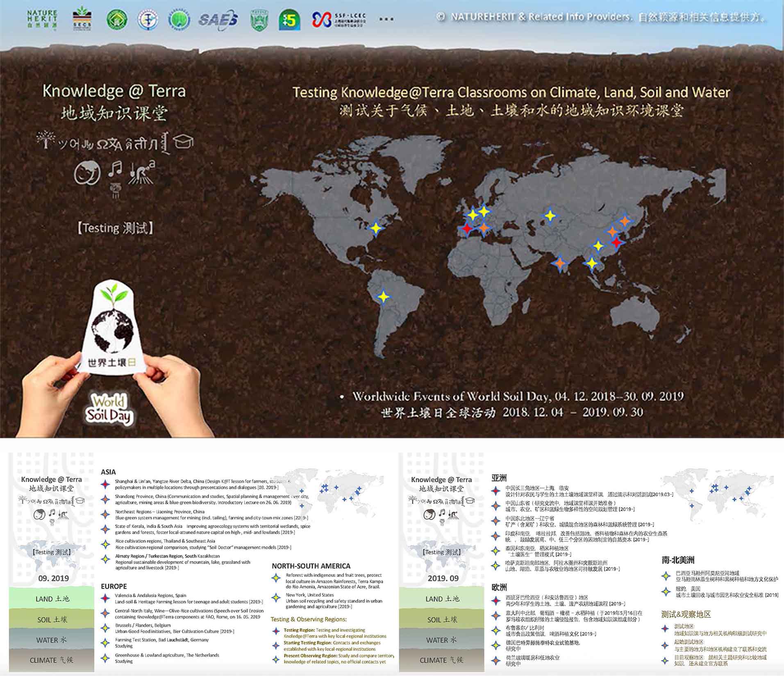Screen dimensions: 784x676
Task: Open the ASIA section heading
Action: coord(108,472)
